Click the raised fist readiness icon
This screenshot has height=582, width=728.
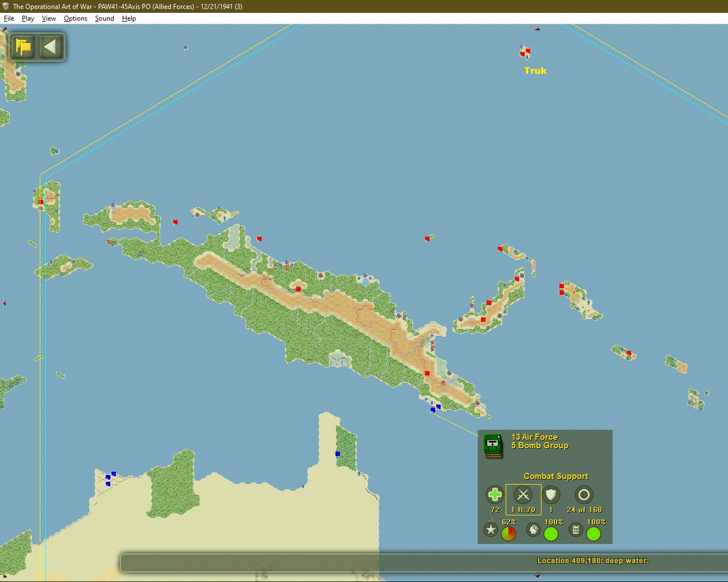point(533,529)
